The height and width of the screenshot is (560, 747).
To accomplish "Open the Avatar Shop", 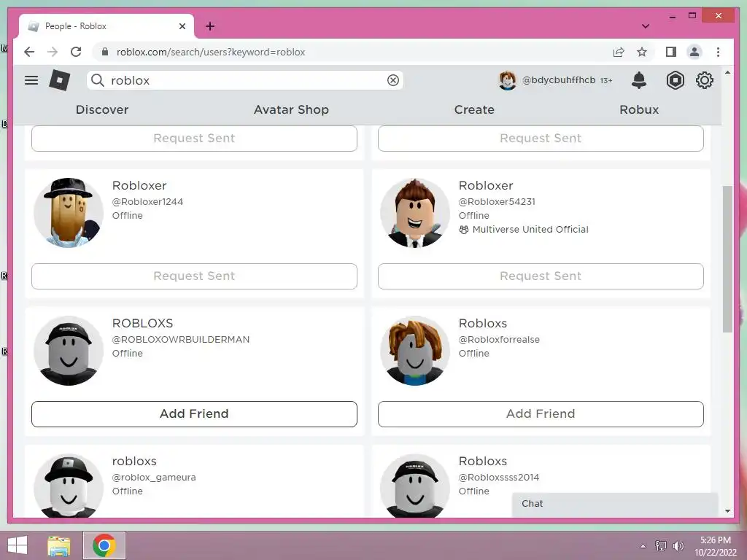I will (291, 109).
